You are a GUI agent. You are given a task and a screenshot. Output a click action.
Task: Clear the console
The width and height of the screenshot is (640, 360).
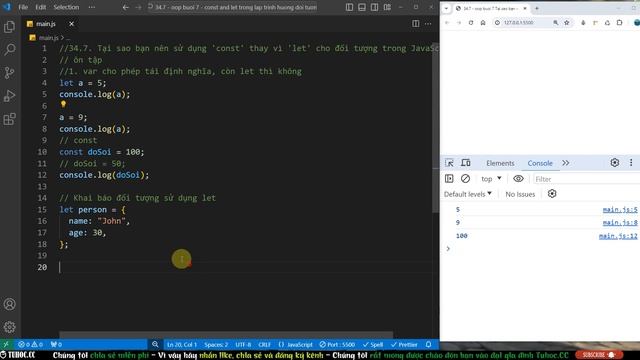pos(465,179)
